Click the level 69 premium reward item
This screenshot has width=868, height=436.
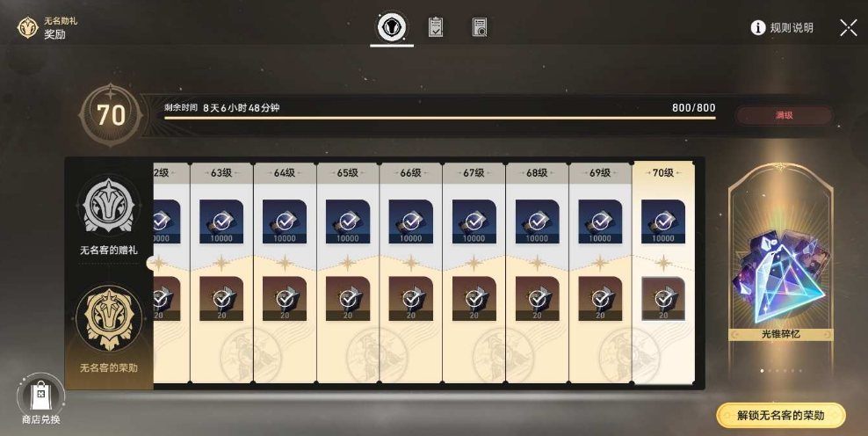pos(600,299)
